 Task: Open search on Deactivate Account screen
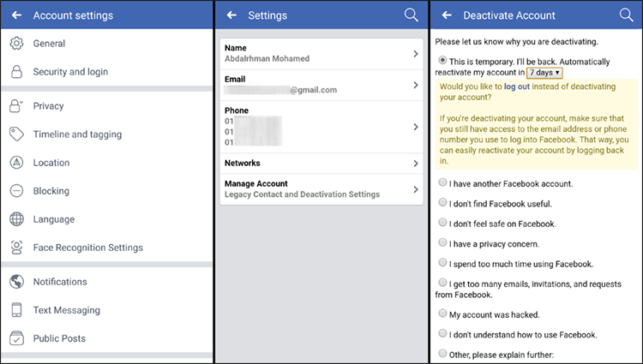pos(626,15)
